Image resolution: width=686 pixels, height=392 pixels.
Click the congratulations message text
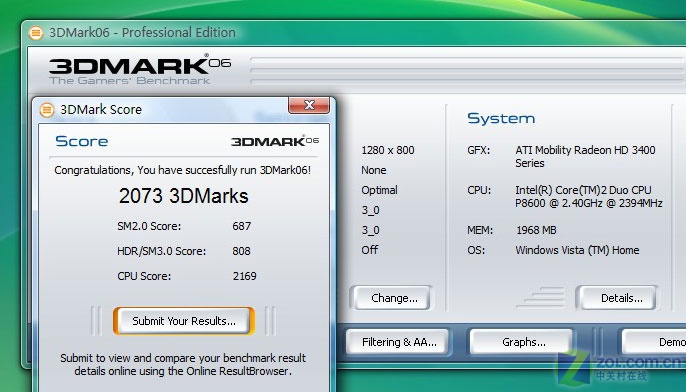[x=182, y=170]
